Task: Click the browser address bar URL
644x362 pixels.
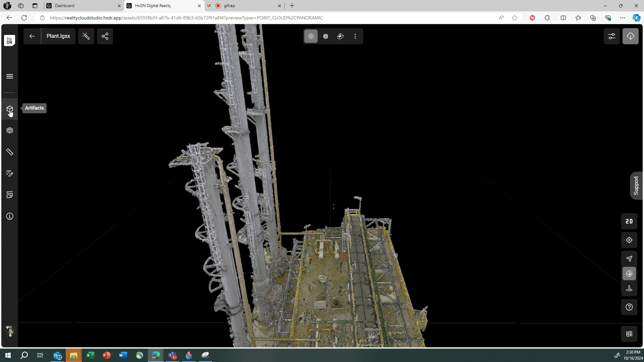Action: point(186,18)
